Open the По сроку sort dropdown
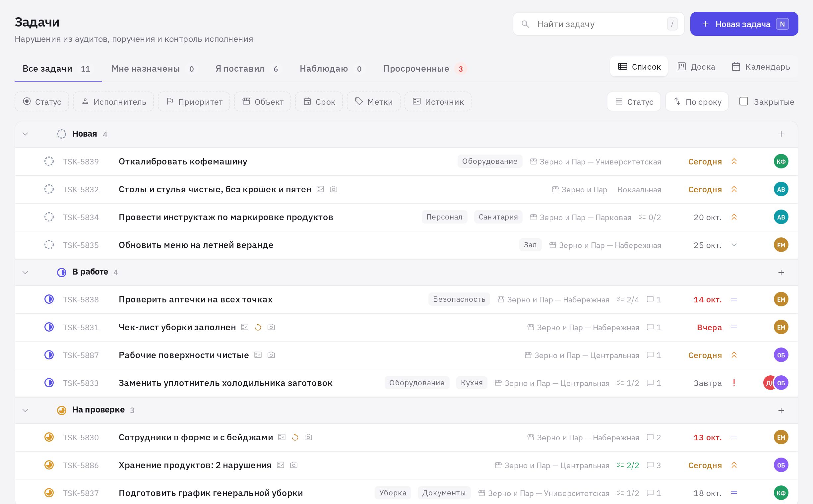Image resolution: width=813 pixels, height=504 pixels. click(697, 102)
